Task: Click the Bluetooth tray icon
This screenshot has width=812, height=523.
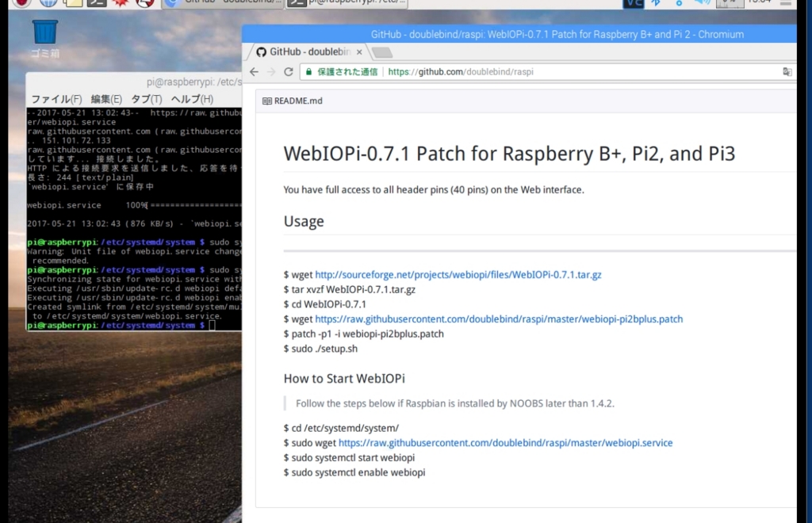Action: point(656,2)
